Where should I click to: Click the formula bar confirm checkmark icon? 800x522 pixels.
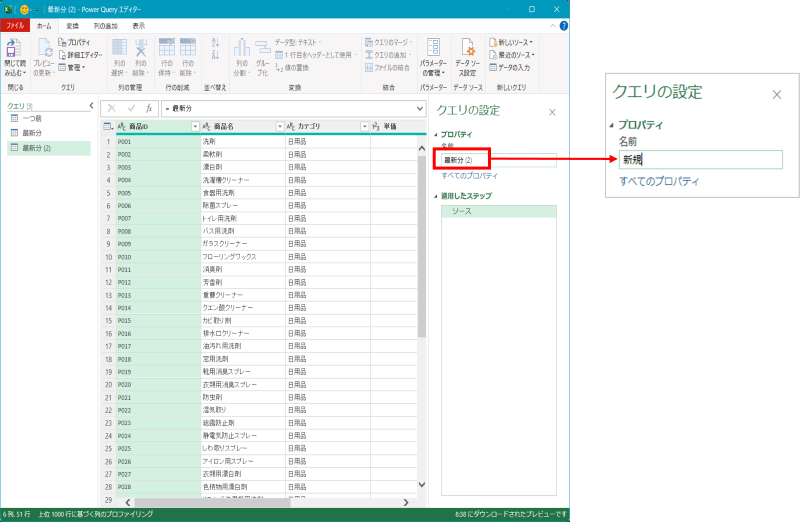[131, 108]
